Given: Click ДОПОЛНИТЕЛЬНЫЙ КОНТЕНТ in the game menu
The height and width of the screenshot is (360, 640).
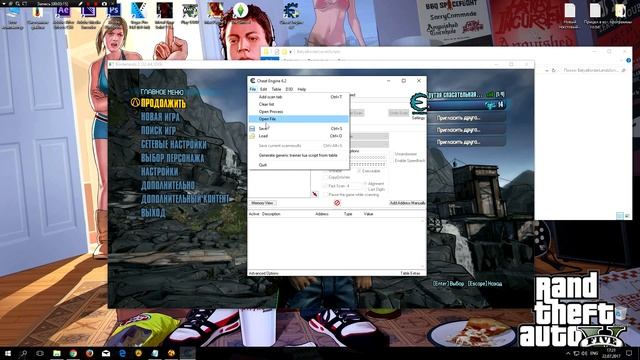Looking at the screenshot, I should point(185,199).
